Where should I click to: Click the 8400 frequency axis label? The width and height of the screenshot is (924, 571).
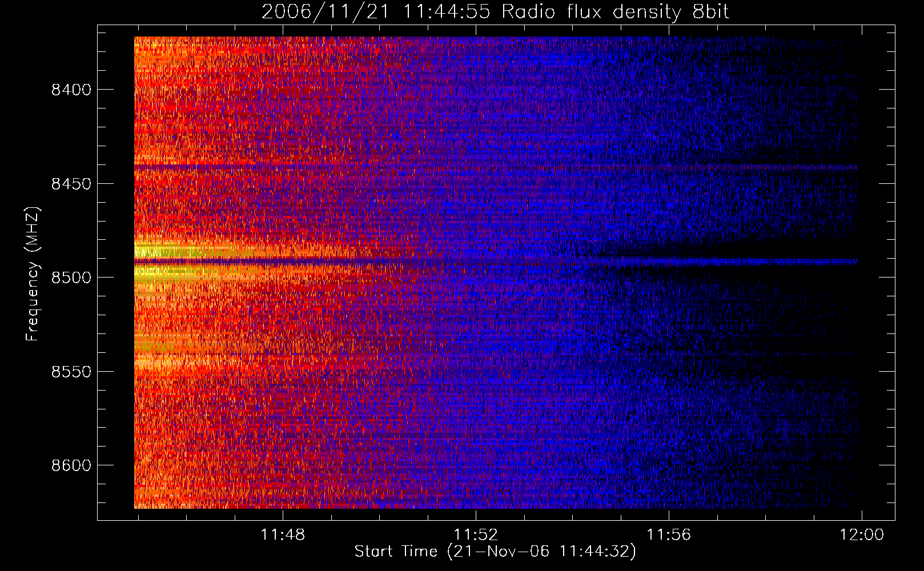(71, 90)
